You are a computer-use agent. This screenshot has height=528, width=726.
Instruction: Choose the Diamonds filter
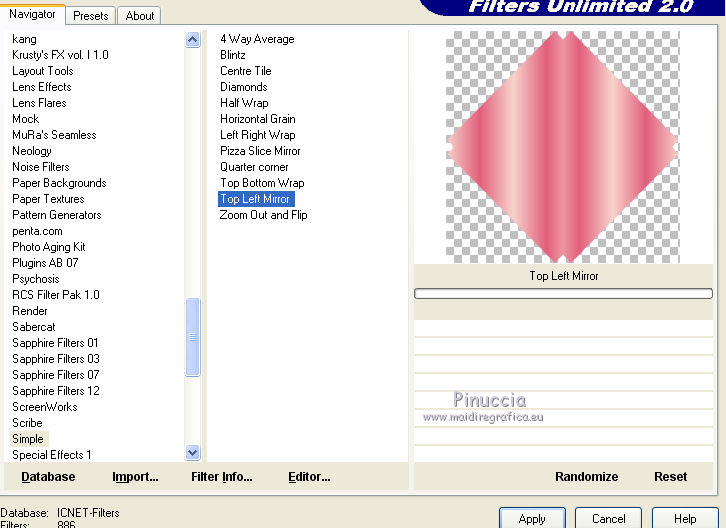point(244,87)
